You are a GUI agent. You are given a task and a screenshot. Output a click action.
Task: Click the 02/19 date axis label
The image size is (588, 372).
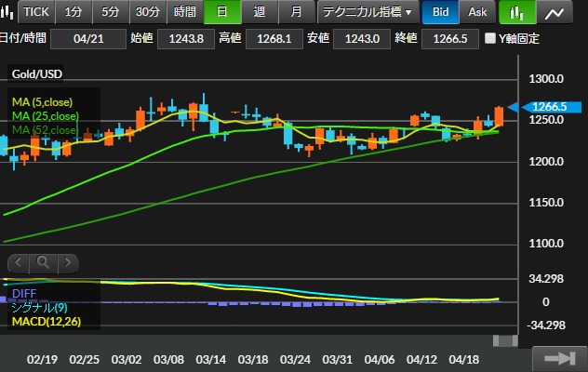42,360
